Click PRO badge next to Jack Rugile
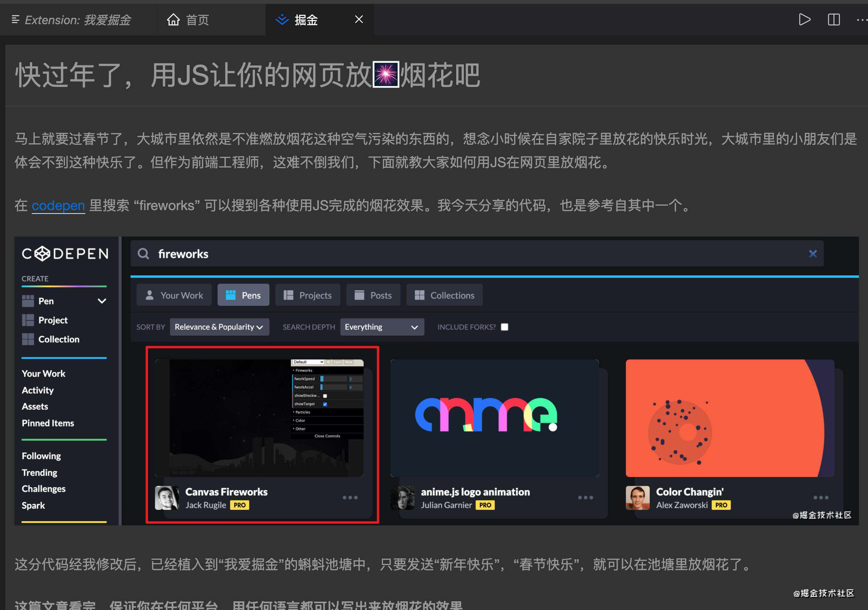The image size is (868, 610). click(240, 505)
